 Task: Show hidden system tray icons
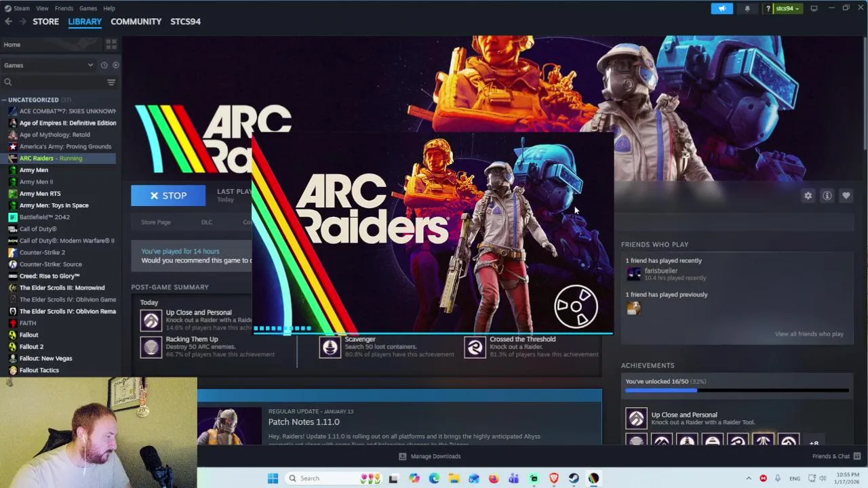749,479
